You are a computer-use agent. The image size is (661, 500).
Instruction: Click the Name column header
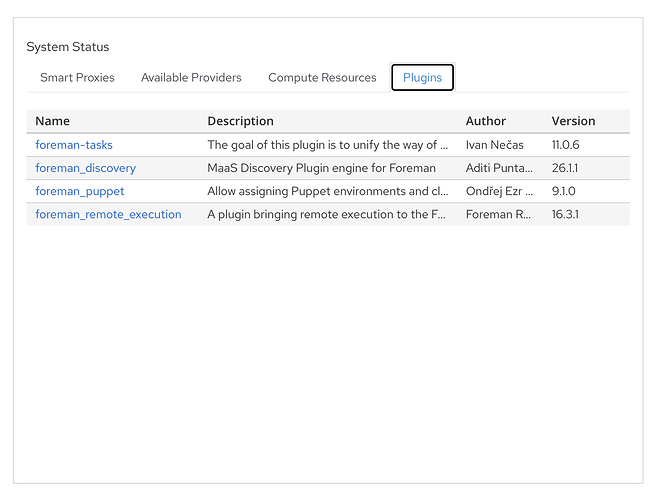53,121
